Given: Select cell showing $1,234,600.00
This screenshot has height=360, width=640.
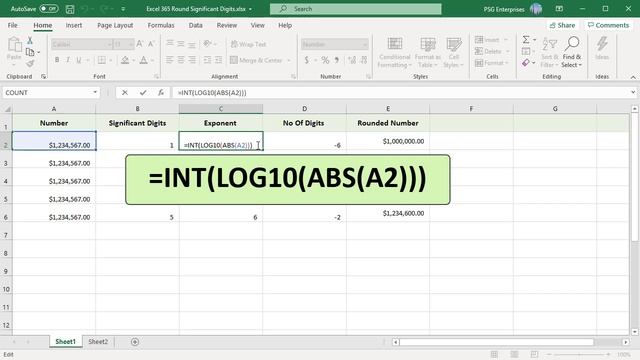Looking at the screenshot, I should pos(388,213).
